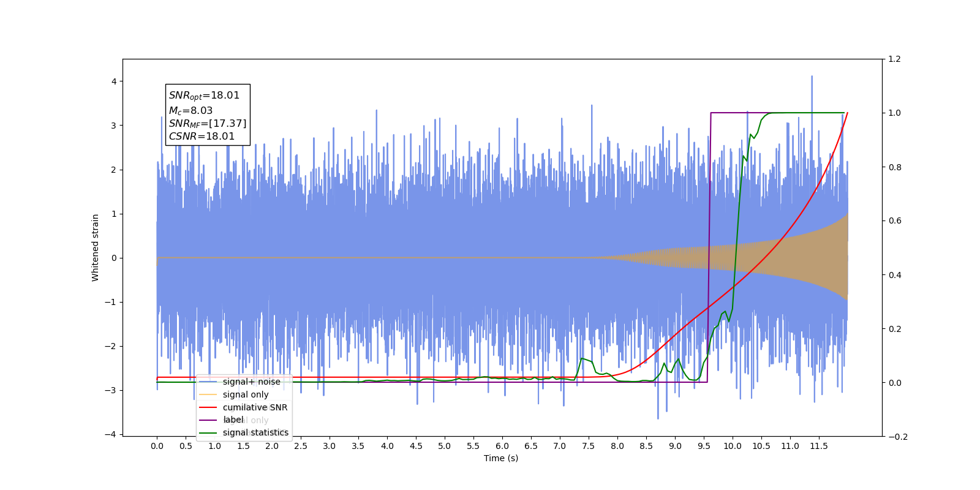The width and height of the screenshot is (980, 490).
Task: Click the left-axis tick label −4
Action: click(110, 434)
